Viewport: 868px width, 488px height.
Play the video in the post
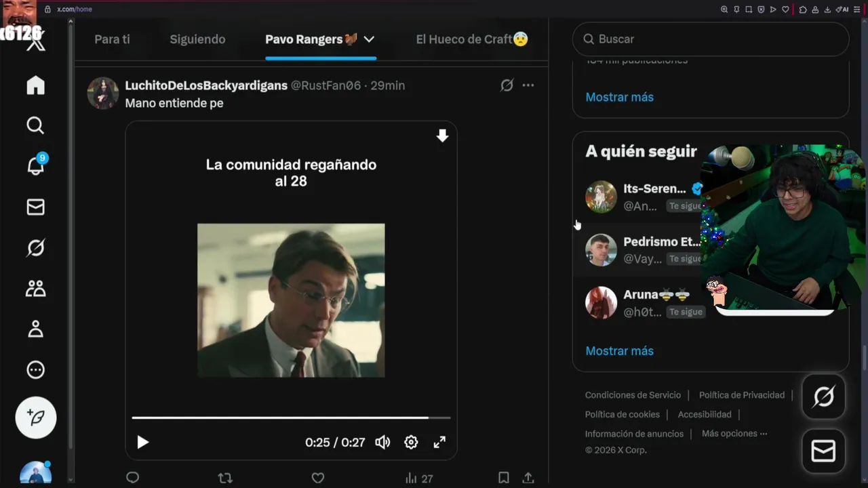(142, 443)
